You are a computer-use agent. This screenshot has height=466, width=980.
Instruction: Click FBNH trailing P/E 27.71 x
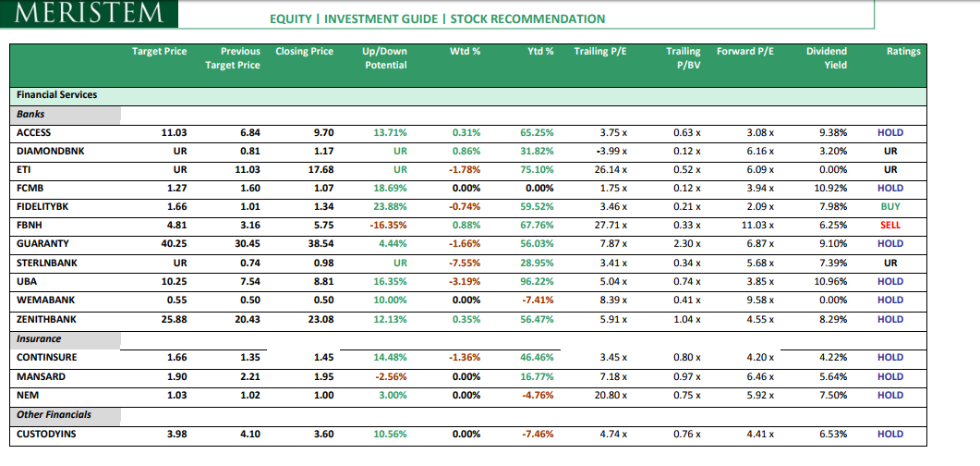pyautogui.click(x=611, y=226)
